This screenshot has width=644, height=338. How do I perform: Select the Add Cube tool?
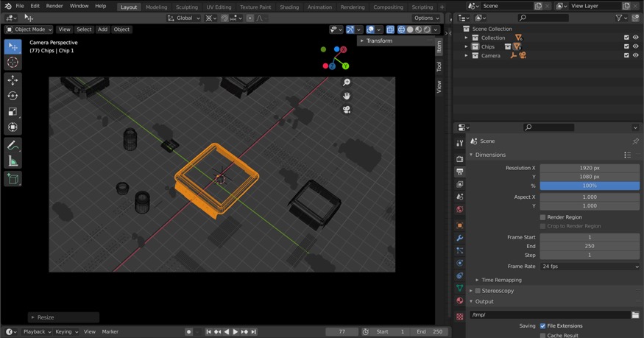13,179
